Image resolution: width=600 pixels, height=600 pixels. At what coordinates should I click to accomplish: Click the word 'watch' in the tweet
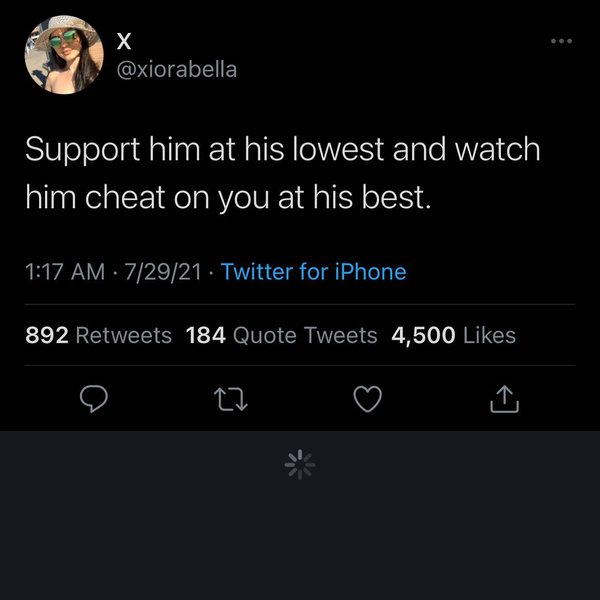[497, 149]
